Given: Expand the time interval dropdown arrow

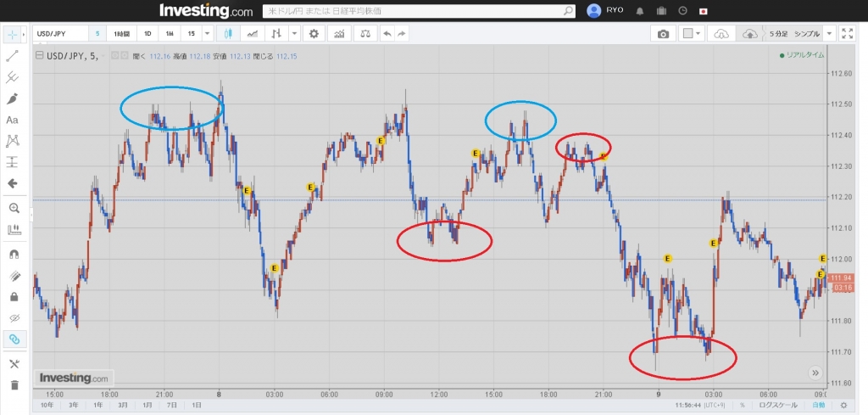Looking at the screenshot, I should [208, 34].
